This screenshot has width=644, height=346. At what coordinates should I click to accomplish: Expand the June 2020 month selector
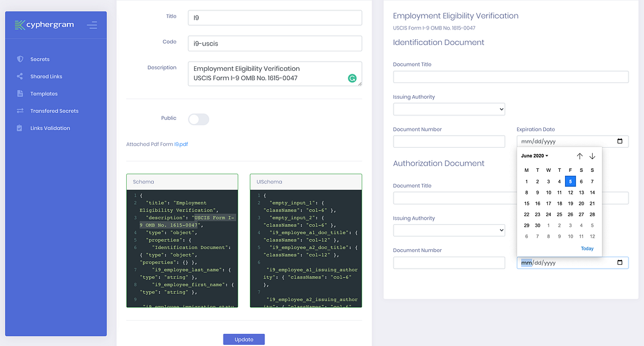point(535,156)
